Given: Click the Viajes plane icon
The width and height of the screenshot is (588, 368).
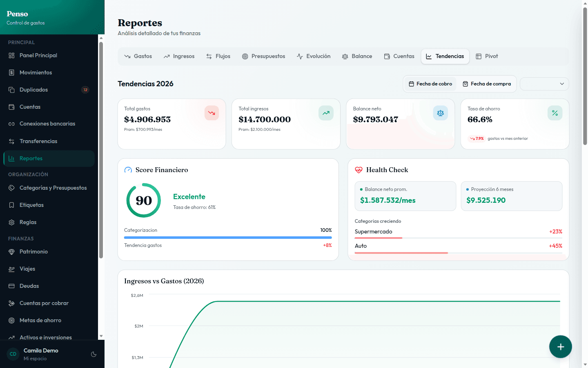Looking at the screenshot, I should 11,269.
